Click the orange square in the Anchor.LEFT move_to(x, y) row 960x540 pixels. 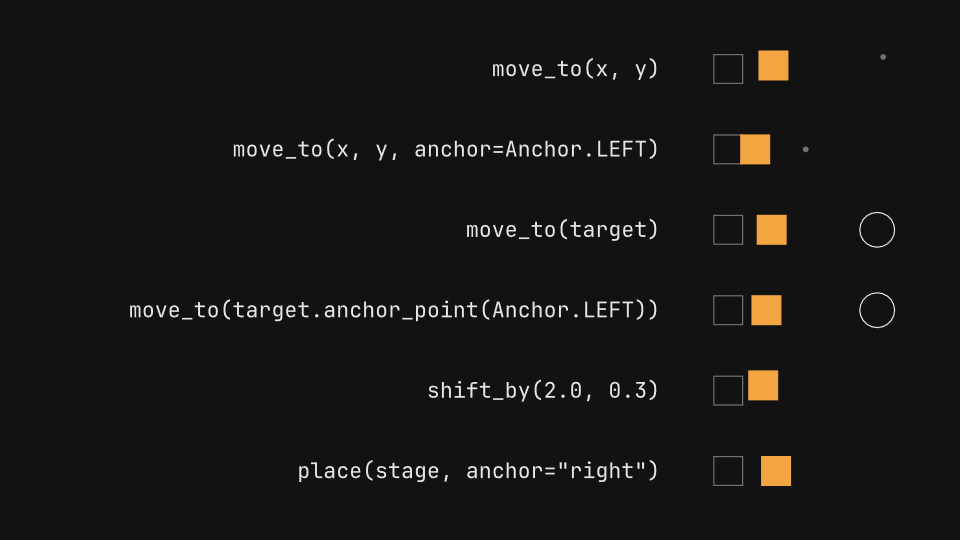755,149
